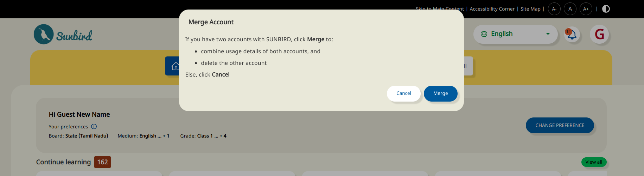Cancel the Merge Account dialog
The image size is (644, 176).
click(403, 93)
